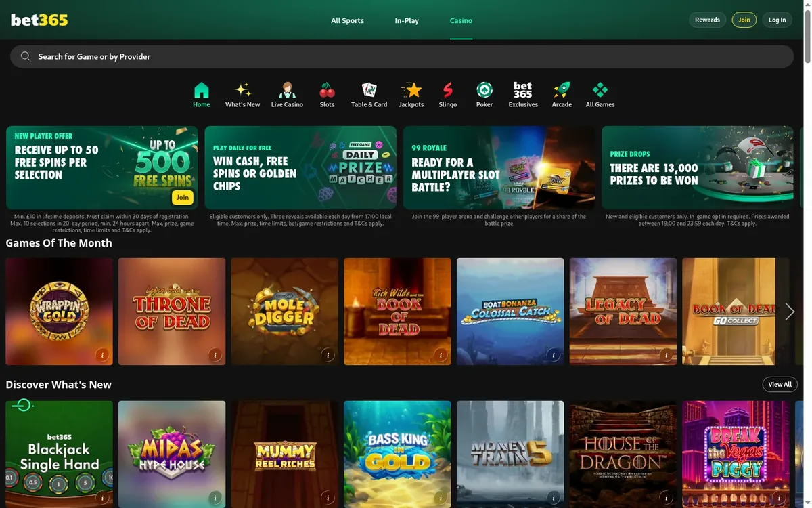This screenshot has width=812, height=508.
Task: Click the bet365 logo
Action: [x=39, y=20]
